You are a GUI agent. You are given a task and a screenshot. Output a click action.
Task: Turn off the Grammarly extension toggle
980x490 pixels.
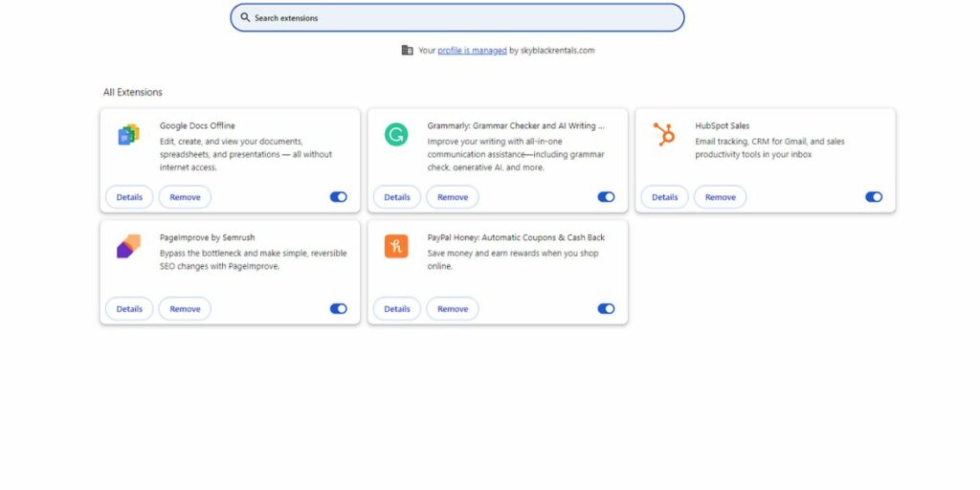click(x=606, y=197)
